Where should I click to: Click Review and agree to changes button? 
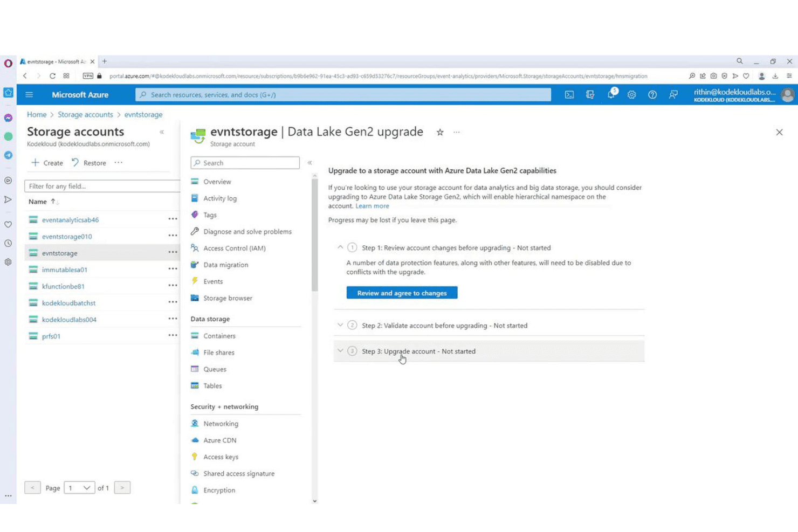tap(402, 293)
